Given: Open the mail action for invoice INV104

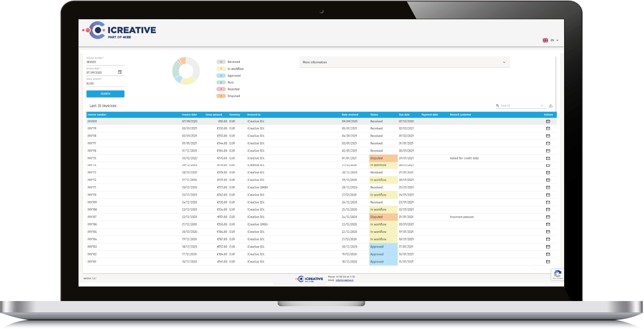Looking at the screenshot, I should pyautogui.click(x=548, y=239).
